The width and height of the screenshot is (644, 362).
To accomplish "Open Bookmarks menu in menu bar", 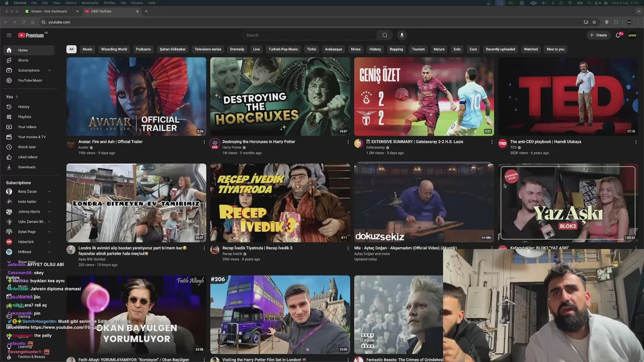I will tap(90, 3).
